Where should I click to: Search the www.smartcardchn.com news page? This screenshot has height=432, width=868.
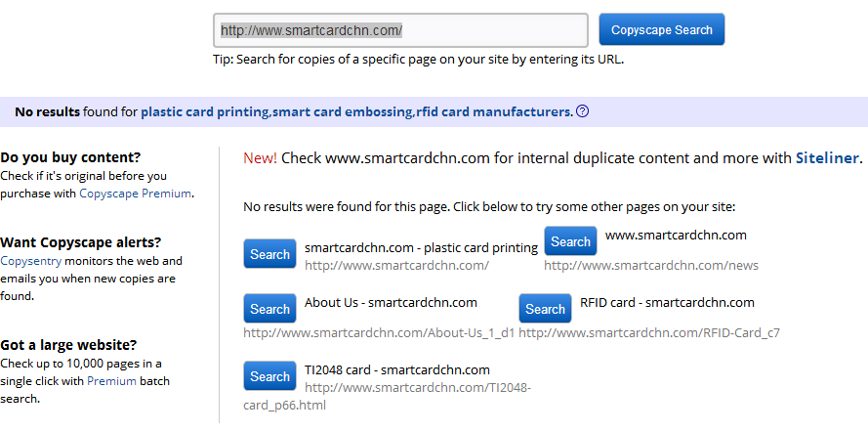pyautogui.click(x=570, y=240)
